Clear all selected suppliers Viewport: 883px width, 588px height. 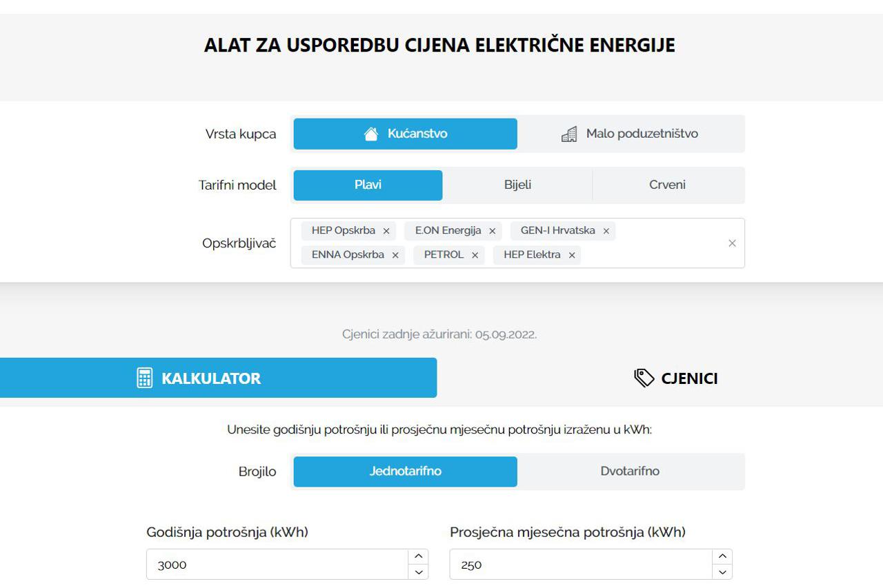coord(732,243)
